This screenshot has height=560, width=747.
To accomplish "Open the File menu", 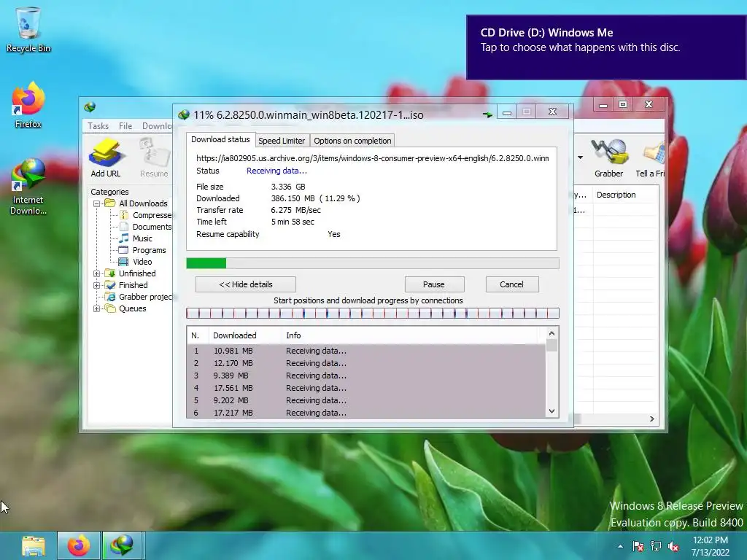I will point(125,125).
